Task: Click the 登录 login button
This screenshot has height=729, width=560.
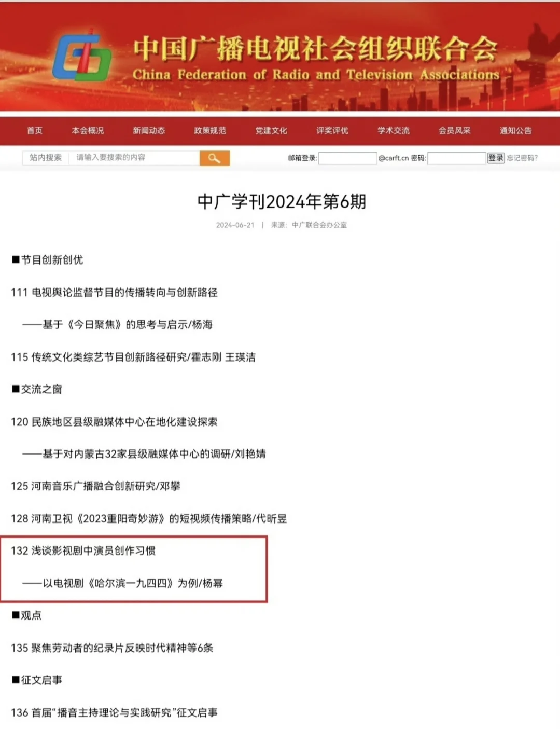Action: pyautogui.click(x=496, y=158)
